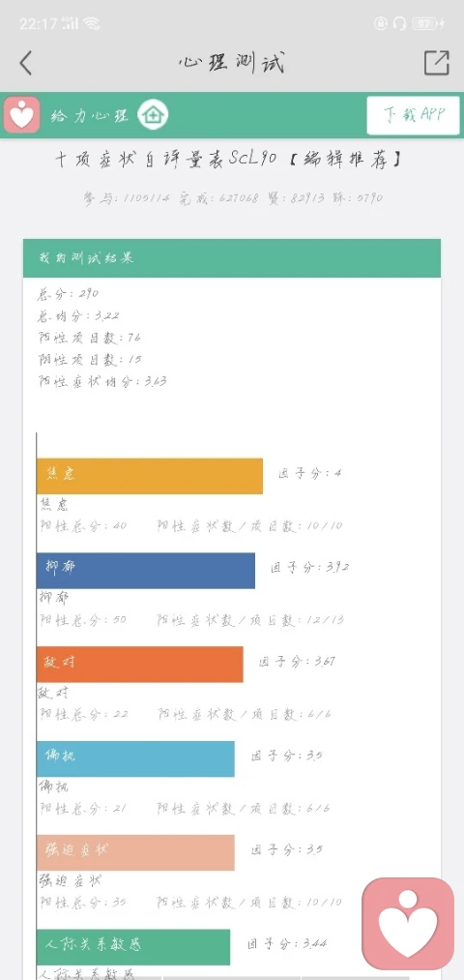Select the salmon 强迫症状 bar

click(135, 852)
